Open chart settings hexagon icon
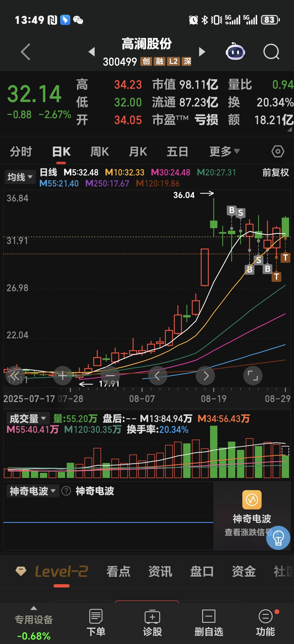This screenshot has height=644, width=294. pos(278,151)
